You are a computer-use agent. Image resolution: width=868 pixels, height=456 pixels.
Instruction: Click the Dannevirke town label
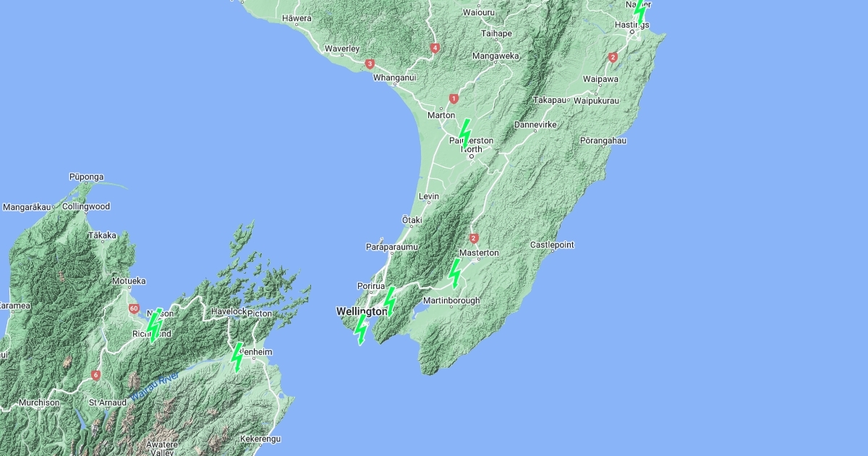pyautogui.click(x=535, y=124)
